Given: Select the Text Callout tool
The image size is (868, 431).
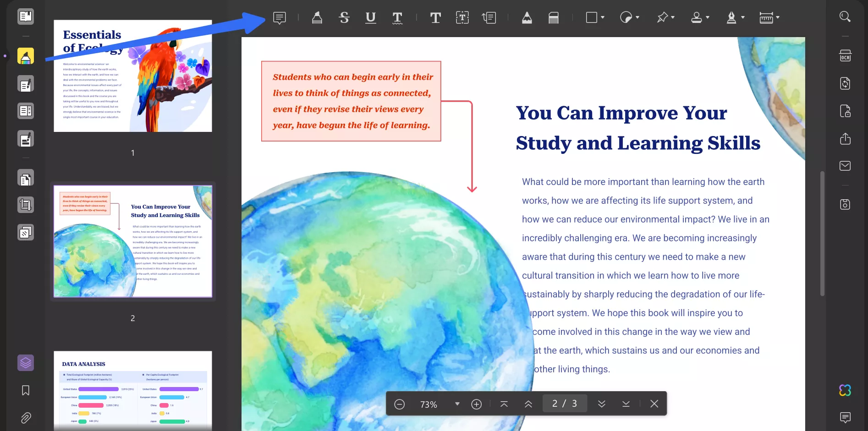Looking at the screenshot, I should (489, 18).
